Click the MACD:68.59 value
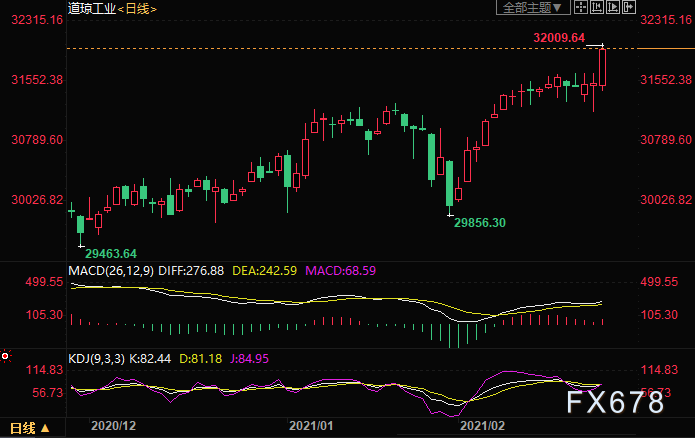 [340, 271]
